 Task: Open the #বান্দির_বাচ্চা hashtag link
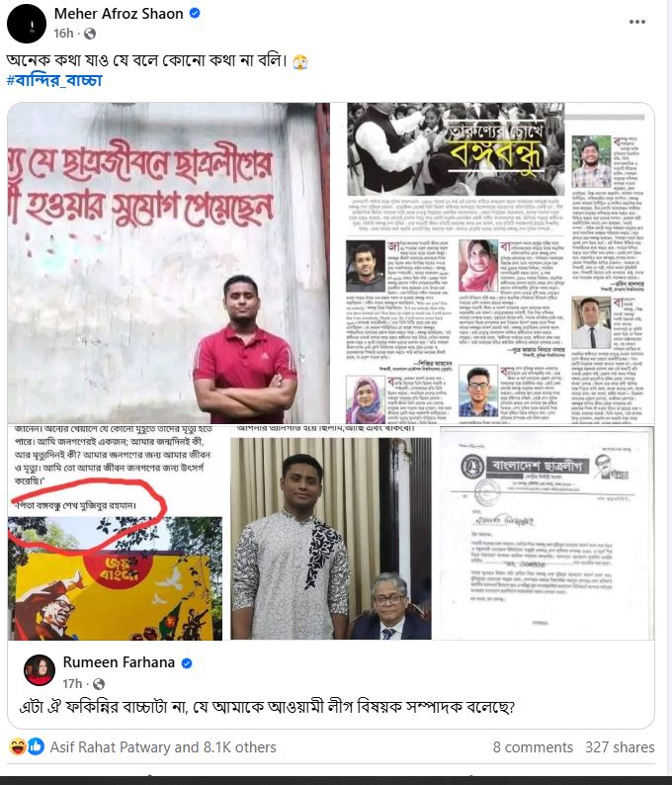tap(54, 81)
